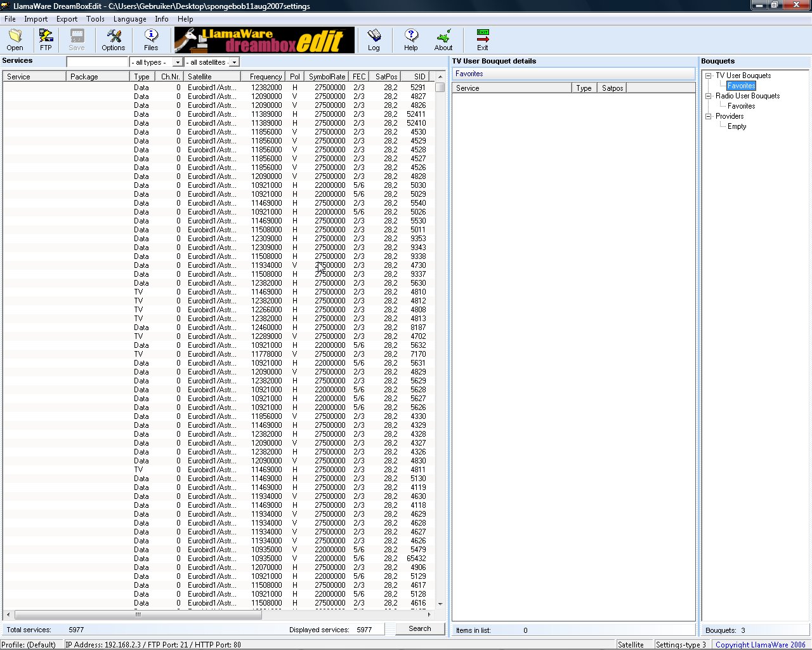Select the Radio User Bouquets label

(747, 96)
